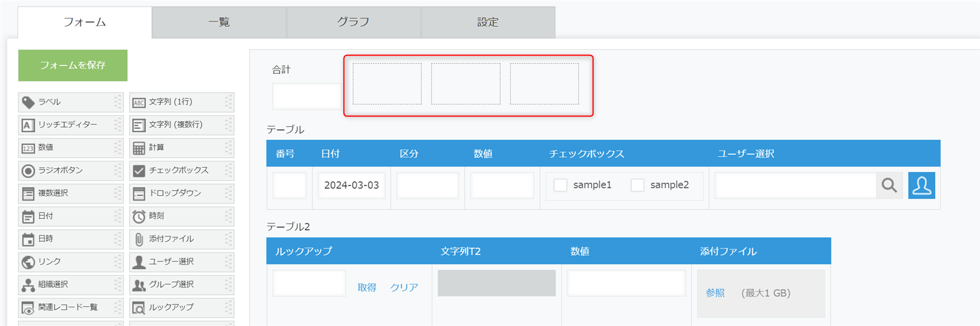Click the 参照 file browse link

click(x=715, y=293)
